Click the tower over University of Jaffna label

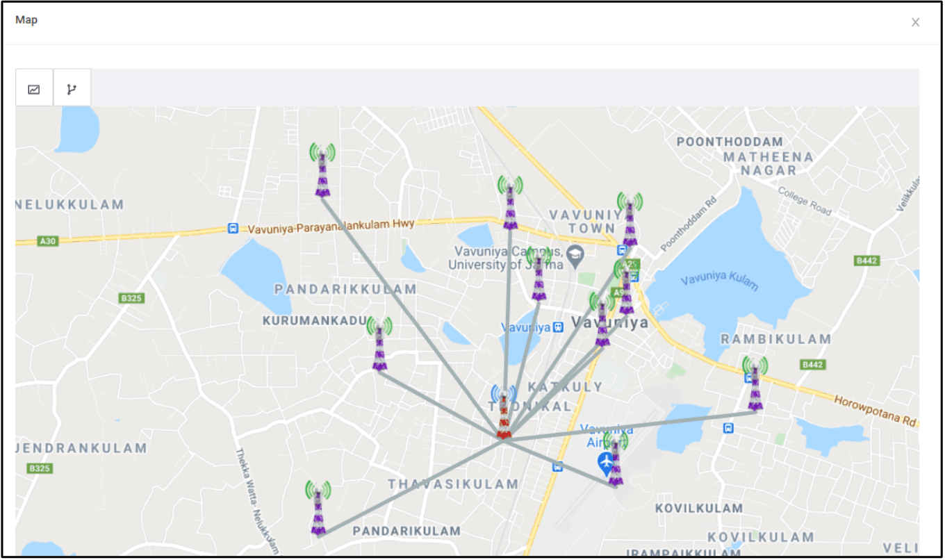tap(539, 274)
